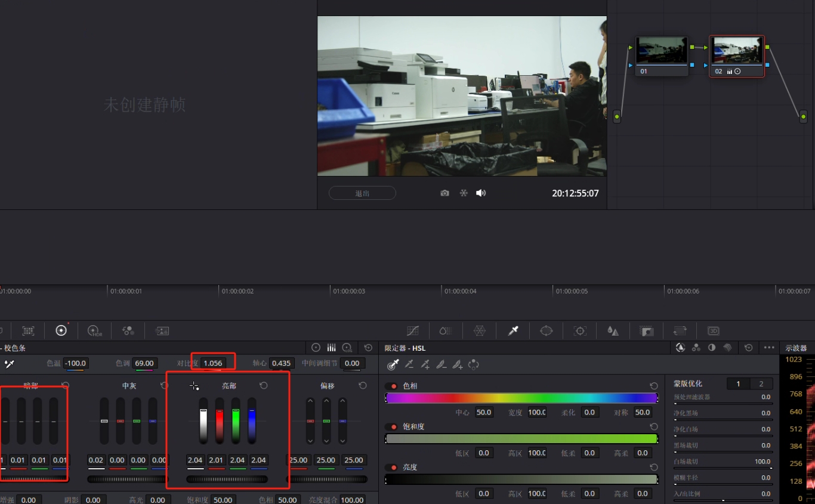815x504 pixels.
Task: Open the Color Match palette
Action: coord(29,330)
